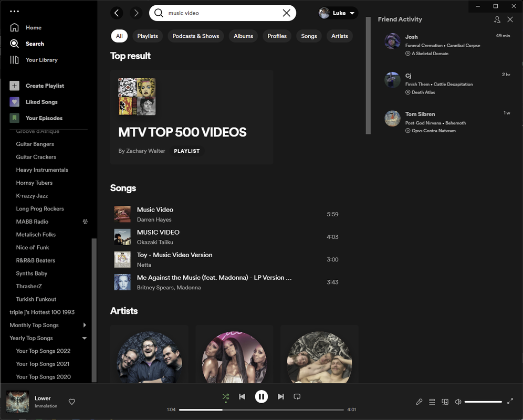This screenshot has width=523, height=420.
Task: Clear the search field with X
Action: [286, 13]
